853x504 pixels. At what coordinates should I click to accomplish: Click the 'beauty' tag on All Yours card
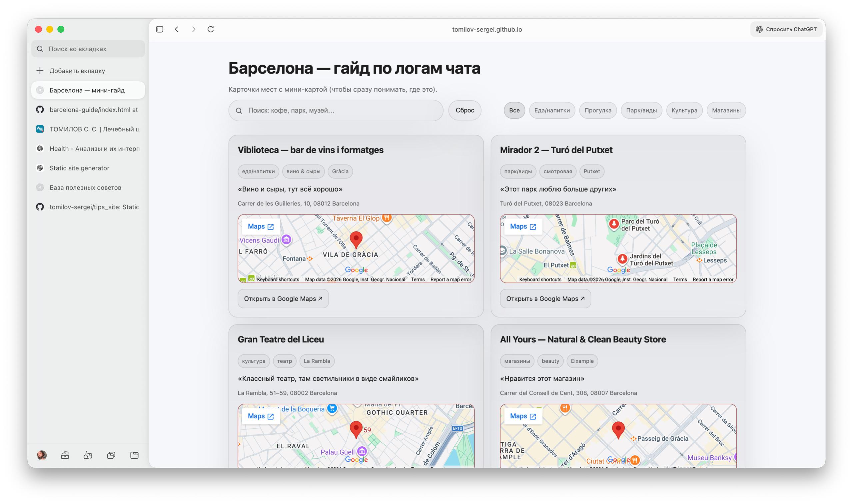point(550,361)
